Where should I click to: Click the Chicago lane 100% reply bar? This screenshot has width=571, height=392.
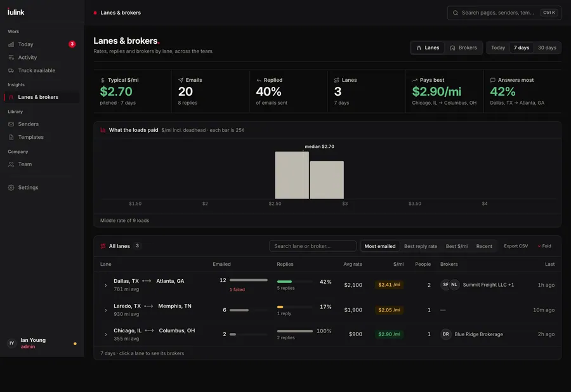tap(294, 331)
